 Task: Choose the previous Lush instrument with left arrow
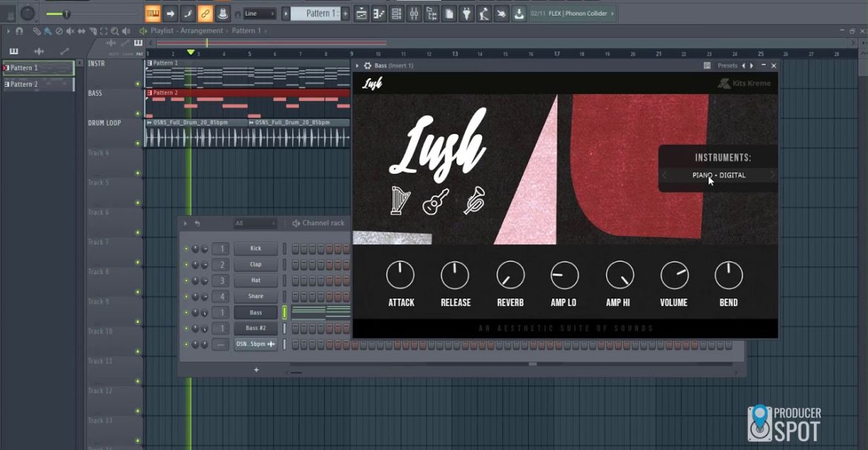[664, 175]
